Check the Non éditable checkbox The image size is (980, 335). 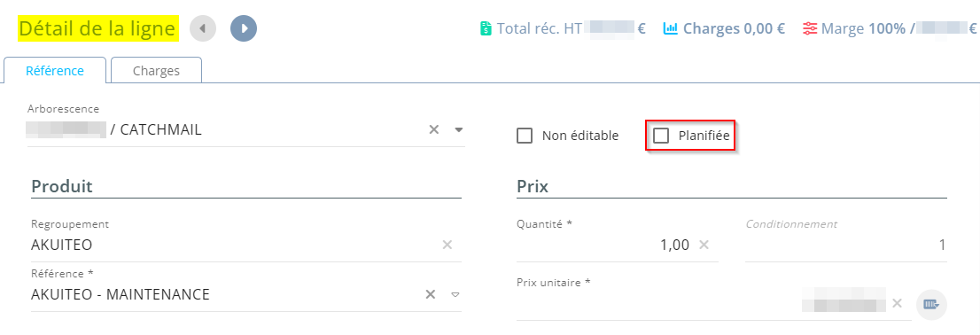coord(525,136)
